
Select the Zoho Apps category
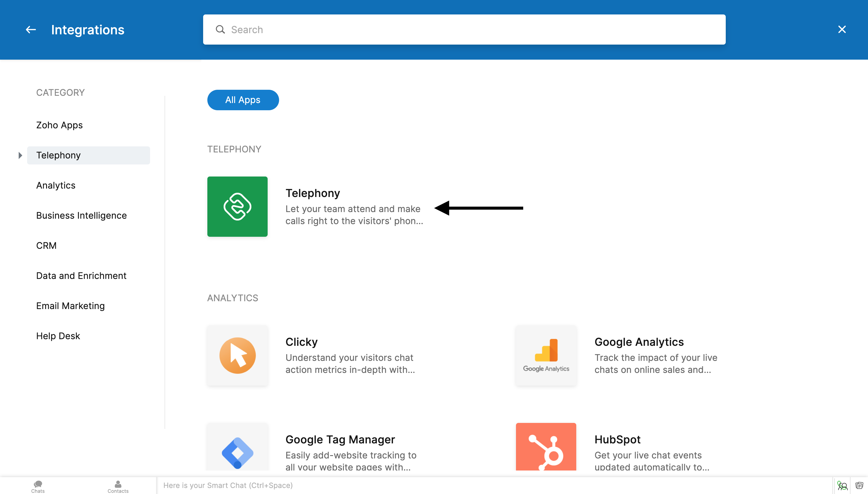(x=59, y=125)
